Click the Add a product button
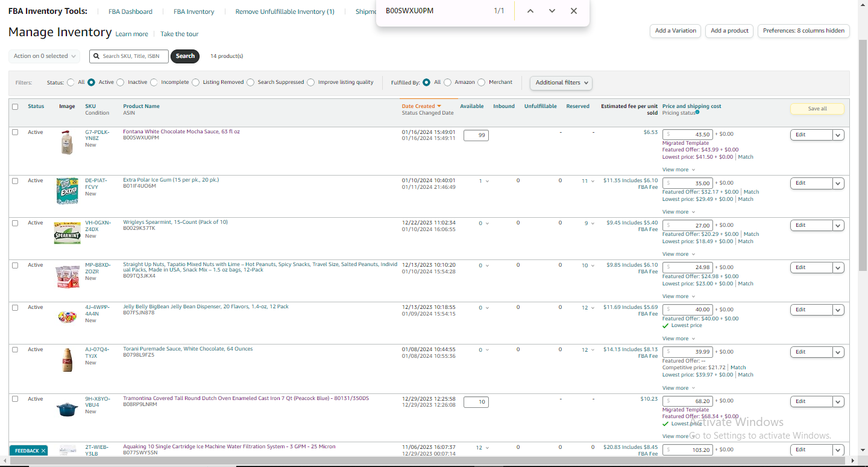Image resolution: width=868 pixels, height=467 pixels. [x=729, y=31]
